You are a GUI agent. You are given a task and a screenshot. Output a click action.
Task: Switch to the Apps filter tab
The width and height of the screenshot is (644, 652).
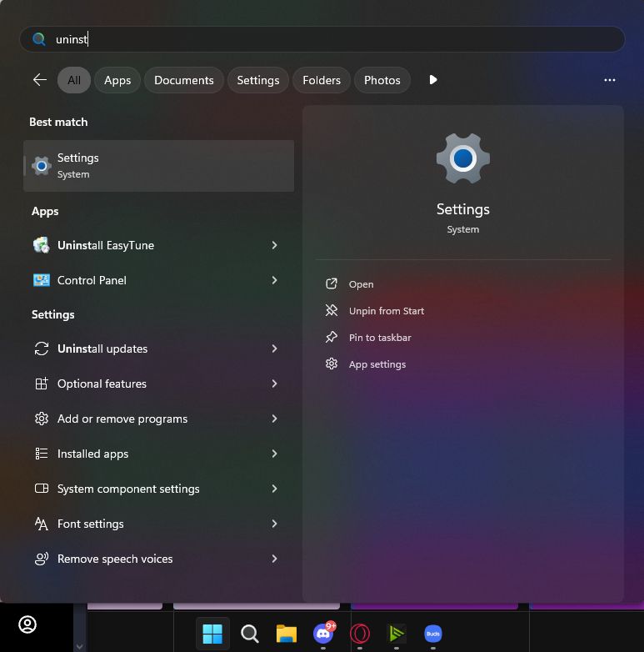[117, 80]
